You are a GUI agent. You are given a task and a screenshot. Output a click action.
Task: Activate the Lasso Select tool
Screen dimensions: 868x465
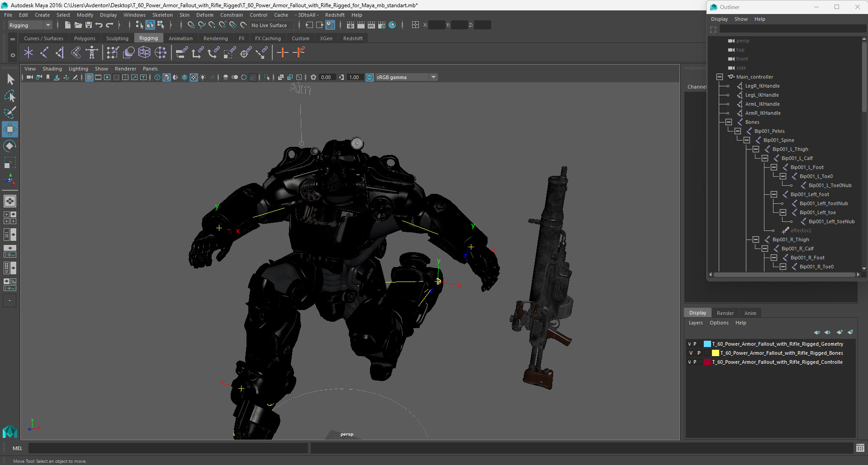coord(10,96)
